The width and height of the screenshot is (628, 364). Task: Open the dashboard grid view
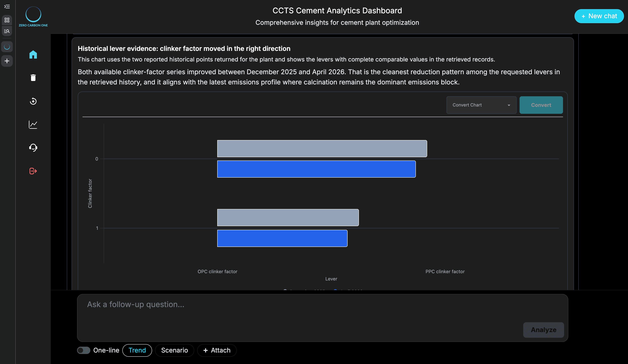(7, 20)
